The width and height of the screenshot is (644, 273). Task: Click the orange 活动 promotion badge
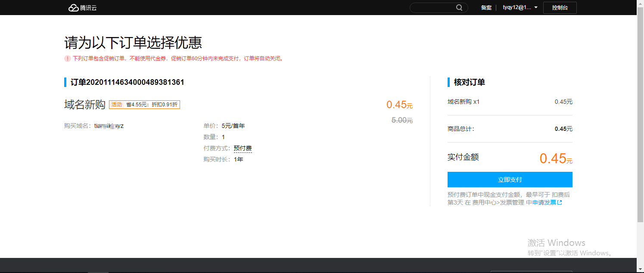coord(117,104)
